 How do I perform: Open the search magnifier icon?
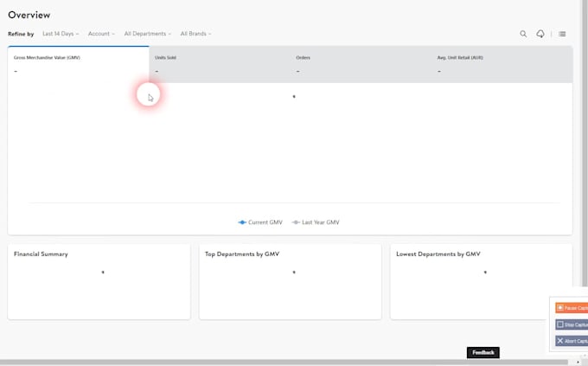coord(523,34)
